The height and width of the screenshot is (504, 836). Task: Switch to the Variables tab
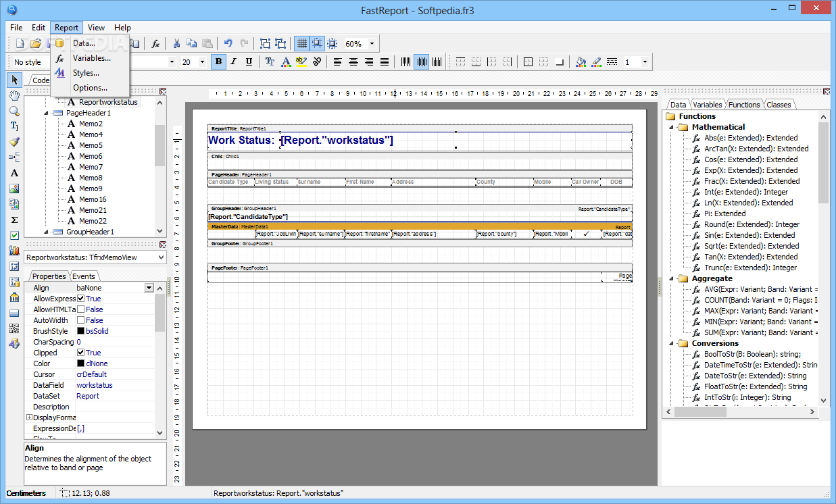pyautogui.click(x=708, y=105)
